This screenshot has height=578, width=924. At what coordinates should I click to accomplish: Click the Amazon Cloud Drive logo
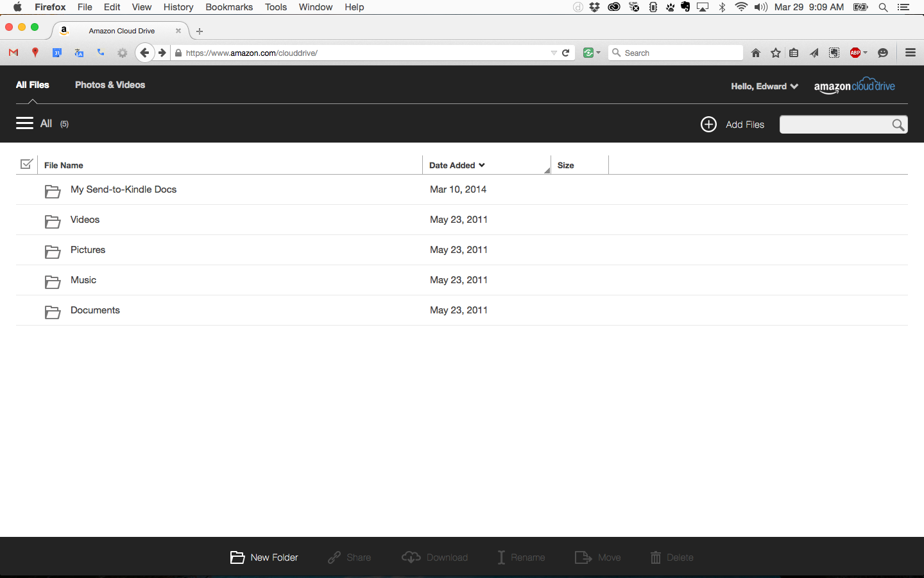pyautogui.click(x=854, y=86)
